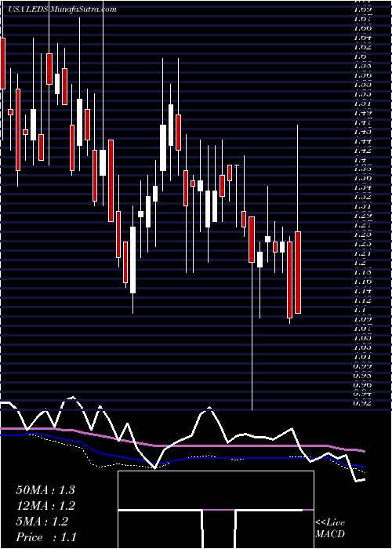Select the 1.29 price axis label
Viewport: 392px width, 549px height.
[362, 216]
